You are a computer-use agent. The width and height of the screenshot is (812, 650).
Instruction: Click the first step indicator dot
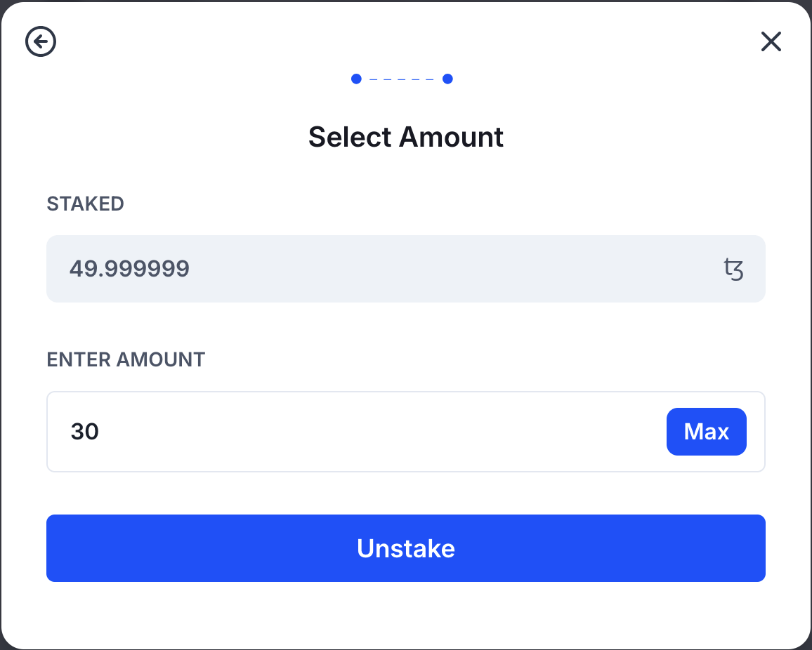[356, 79]
